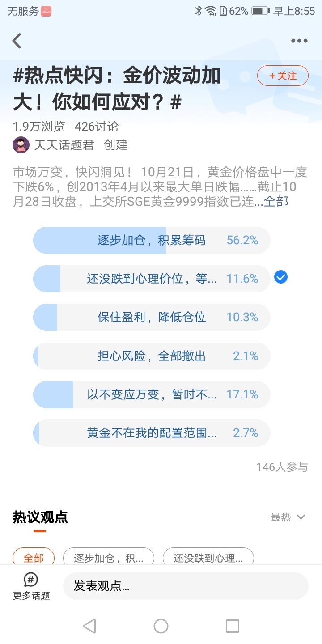Choose poll option 保住盈利，降低仓位
The image size is (322, 644).
pyautogui.click(x=152, y=318)
